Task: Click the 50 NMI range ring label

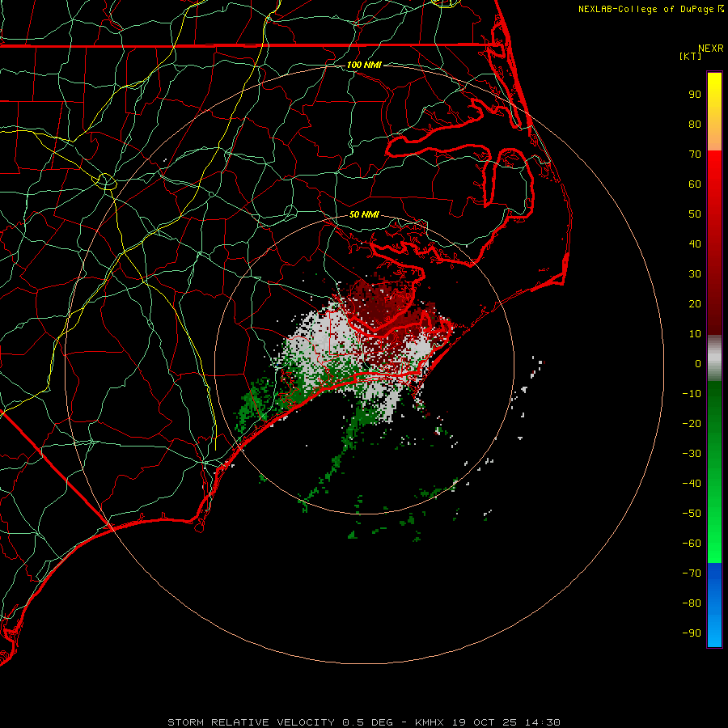Action: (x=364, y=214)
